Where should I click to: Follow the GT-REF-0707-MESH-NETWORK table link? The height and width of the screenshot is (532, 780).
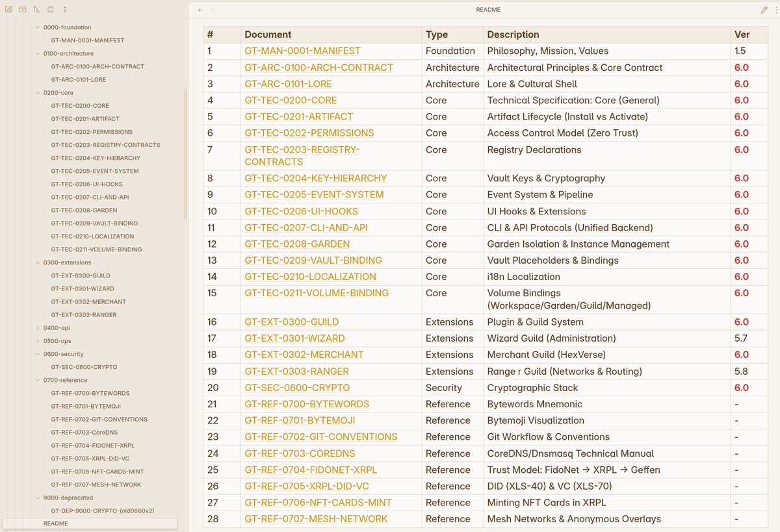click(316, 519)
